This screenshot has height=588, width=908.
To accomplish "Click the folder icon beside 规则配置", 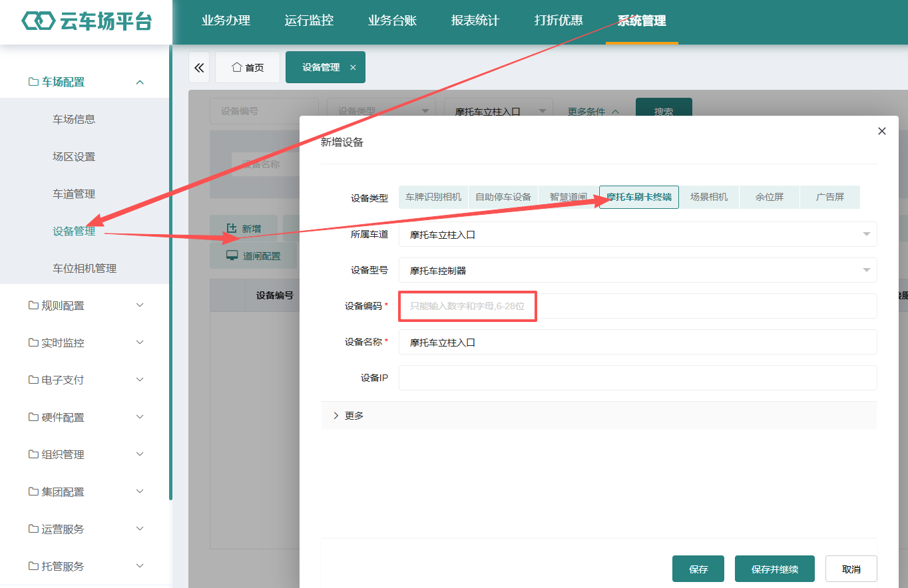I will coord(33,305).
